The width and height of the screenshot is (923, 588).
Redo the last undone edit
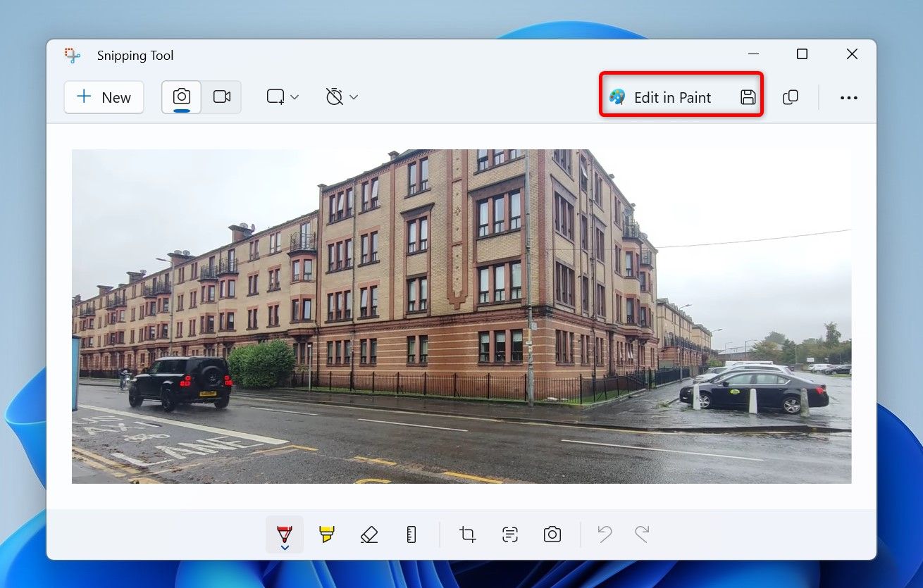coord(642,534)
